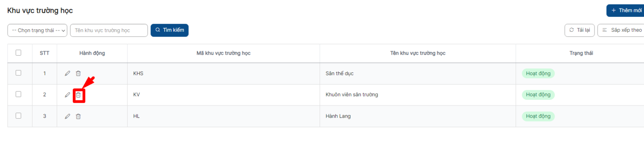Screen dimensions: 644x155
Task: Click the magnifier icon in Tìm kiếm button
Action: pyautogui.click(x=158, y=30)
